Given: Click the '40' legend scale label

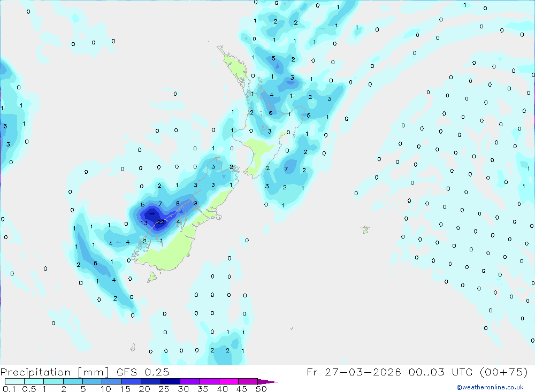Looking at the screenshot, I should pyautogui.click(x=222, y=389).
